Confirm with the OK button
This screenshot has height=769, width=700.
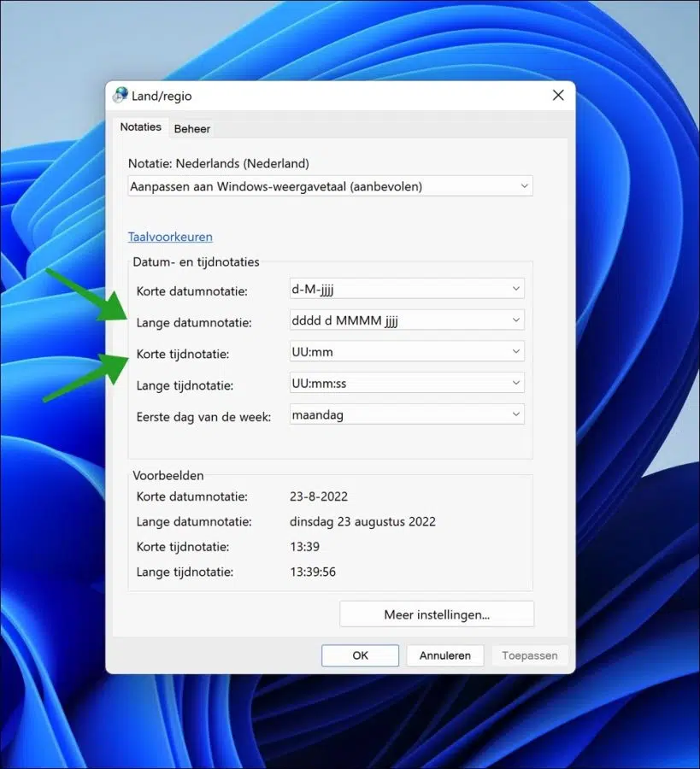pyautogui.click(x=360, y=655)
